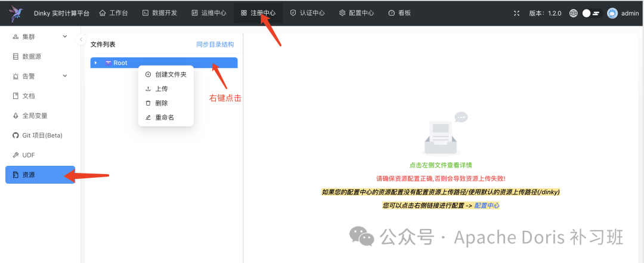
Task: Click the pencil icon beside 重命名
Action: [148, 117]
